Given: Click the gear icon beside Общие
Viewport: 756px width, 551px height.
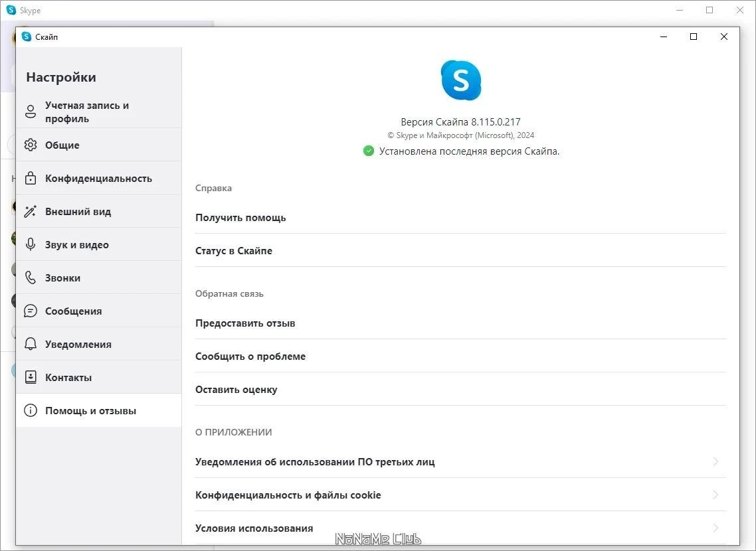Looking at the screenshot, I should tap(31, 145).
